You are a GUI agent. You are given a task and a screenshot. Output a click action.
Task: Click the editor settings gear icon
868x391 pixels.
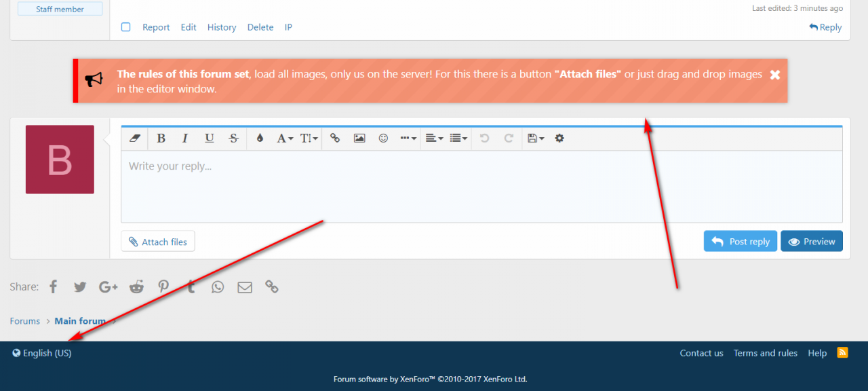point(559,138)
